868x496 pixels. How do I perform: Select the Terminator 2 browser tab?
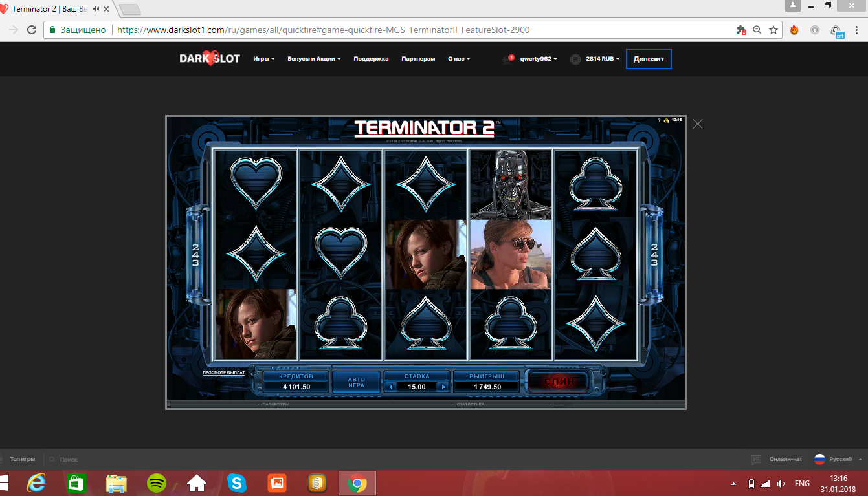(x=54, y=9)
